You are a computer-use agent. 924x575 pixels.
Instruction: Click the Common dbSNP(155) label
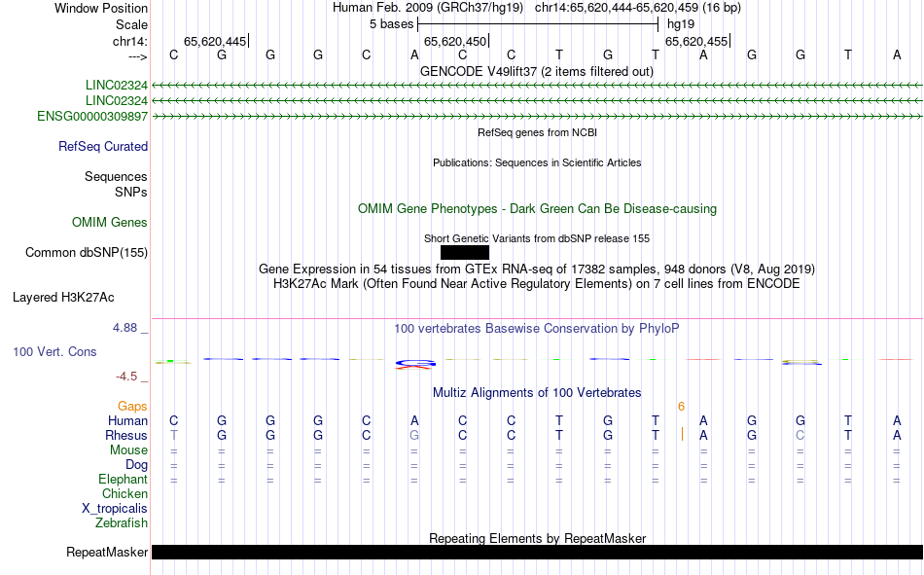coord(86,252)
